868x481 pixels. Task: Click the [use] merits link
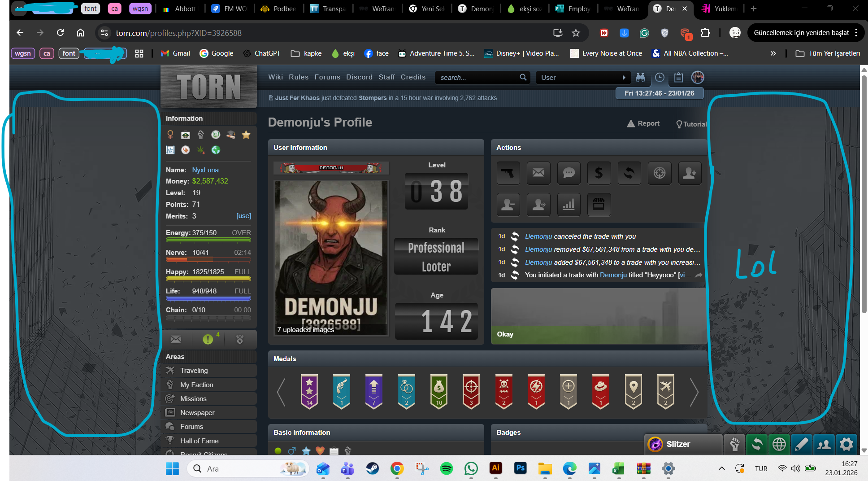click(x=243, y=216)
